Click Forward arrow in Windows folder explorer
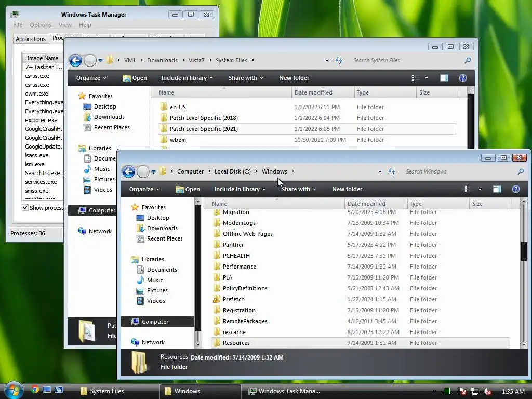Image resolution: width=532 pixels, height=399 pixels. click(143, 171)
